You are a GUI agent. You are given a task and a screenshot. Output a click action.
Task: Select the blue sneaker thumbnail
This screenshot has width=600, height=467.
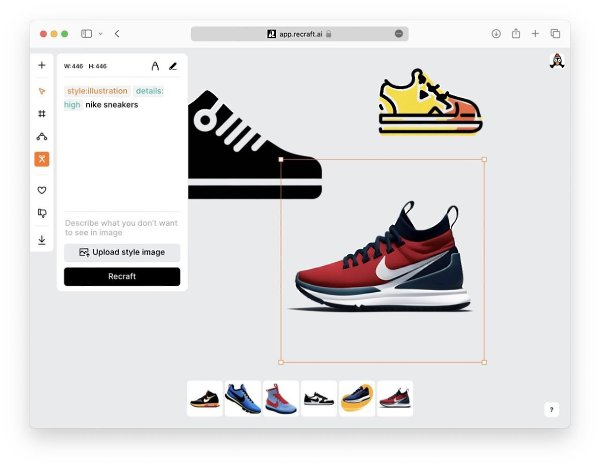[243, 398]
